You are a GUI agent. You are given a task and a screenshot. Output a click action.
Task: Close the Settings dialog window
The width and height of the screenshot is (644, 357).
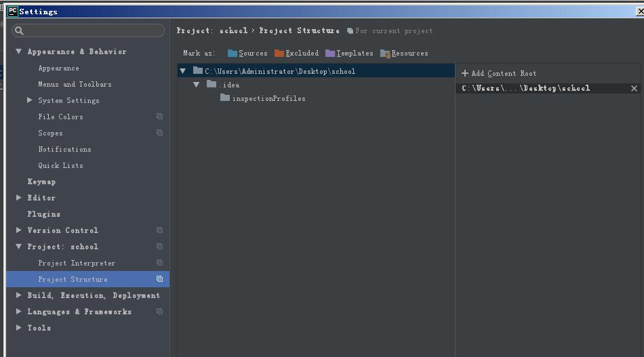[x=639, y=12]
